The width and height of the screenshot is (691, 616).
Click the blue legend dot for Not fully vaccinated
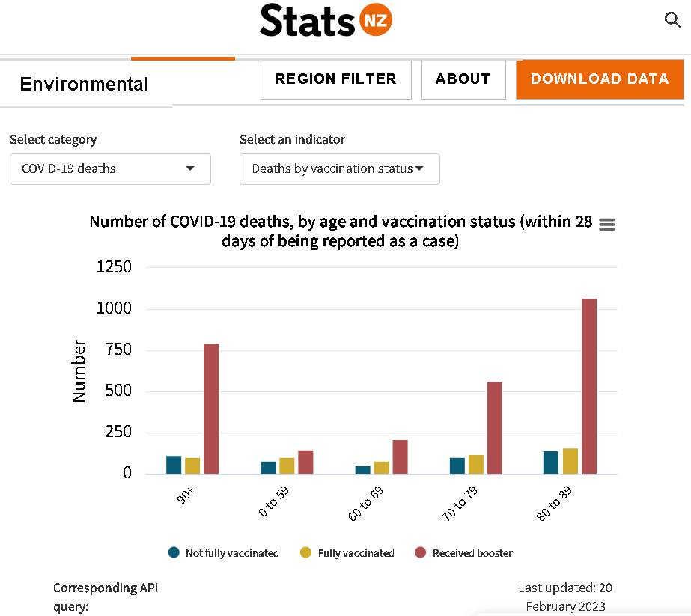[x=174, y=552]
